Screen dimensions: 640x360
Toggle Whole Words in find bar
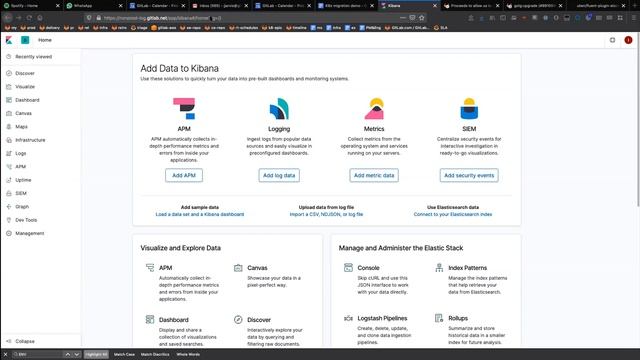click(188, 354)
